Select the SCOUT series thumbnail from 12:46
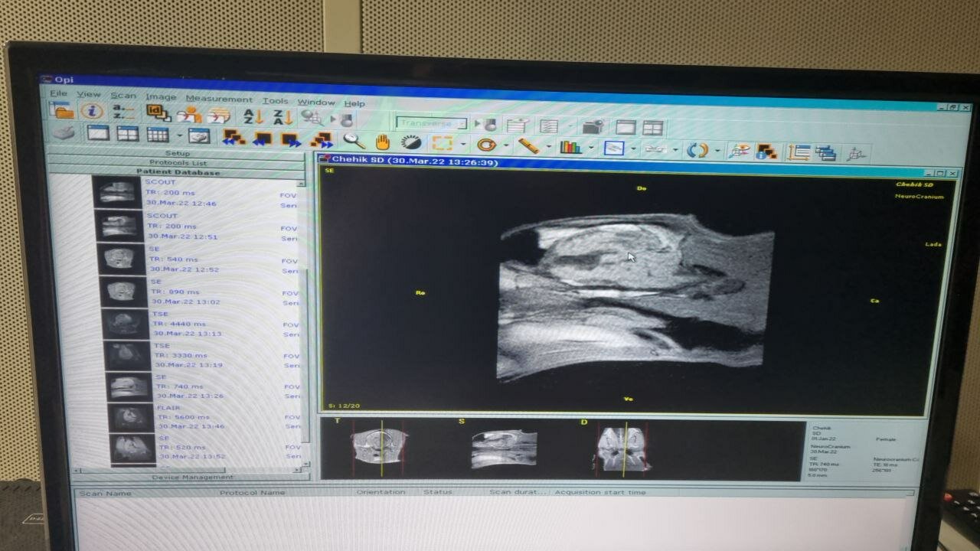980x551 pixels. [x=117, y=192]
